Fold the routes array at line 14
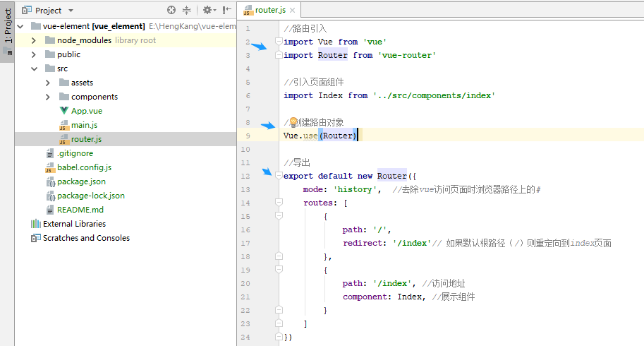The width and height of the screenshot is (644, 346). [279, 202]
